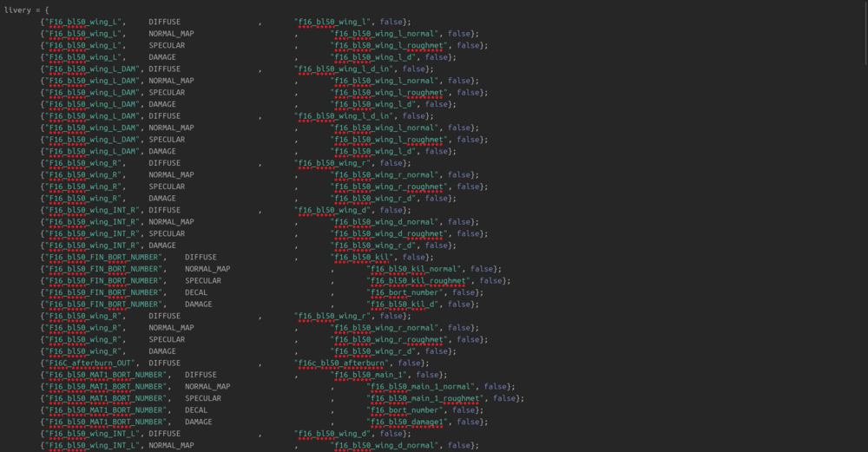
Task: Click "f16_bl50_kil_d" texture string
Action: (x=403, y=305)
